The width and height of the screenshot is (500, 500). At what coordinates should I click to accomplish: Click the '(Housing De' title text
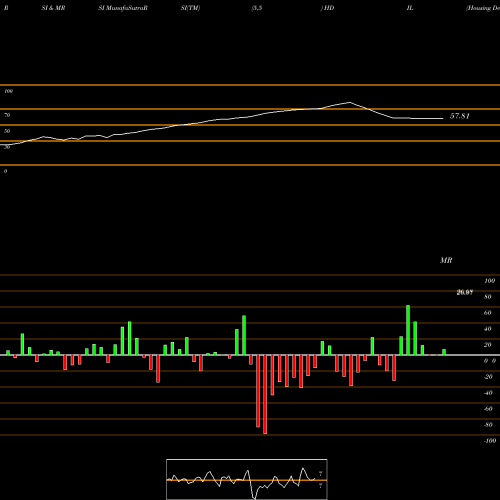pyautogui.click(x=483, y=8)
